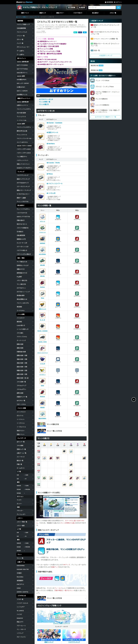
Task: Click プライズ・フィギュアNow site icon
Action: point(92,87)
